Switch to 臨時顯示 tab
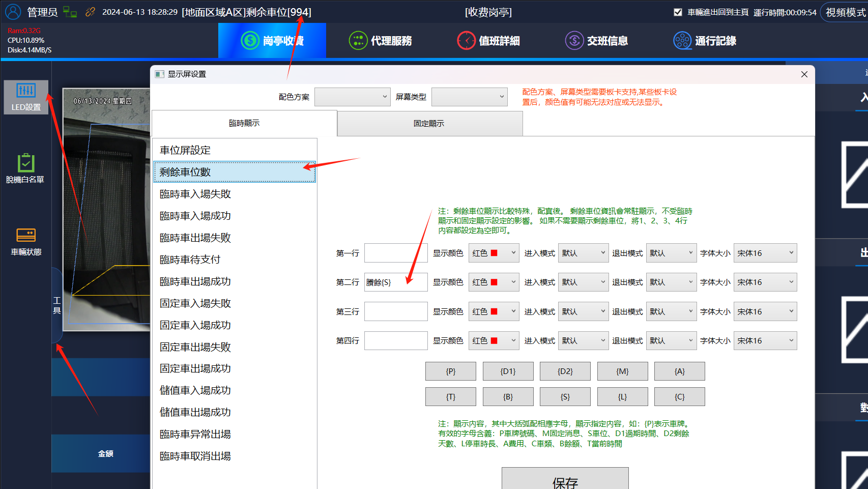The image size is (868, 489). click(x=244, y=123)
